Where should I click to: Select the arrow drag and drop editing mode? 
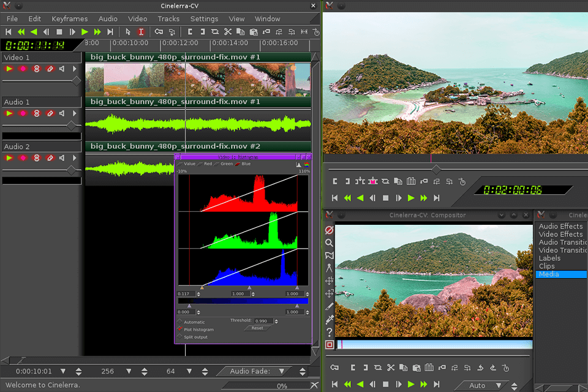128,32
